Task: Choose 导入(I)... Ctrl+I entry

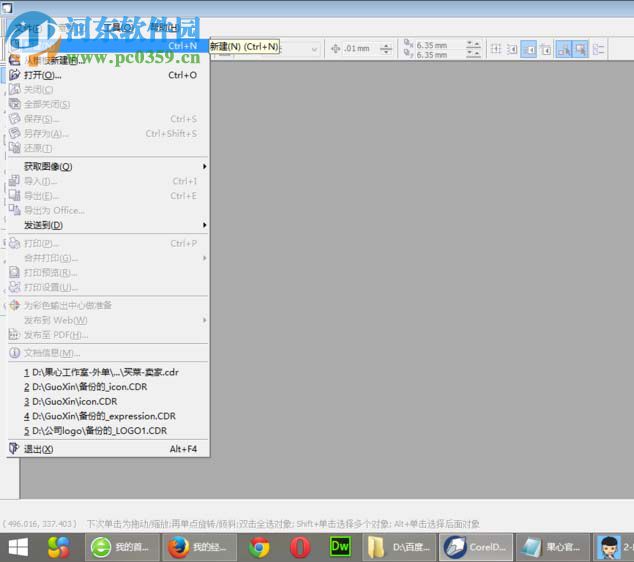Action: pyautogui.click(x=108, y=181)
